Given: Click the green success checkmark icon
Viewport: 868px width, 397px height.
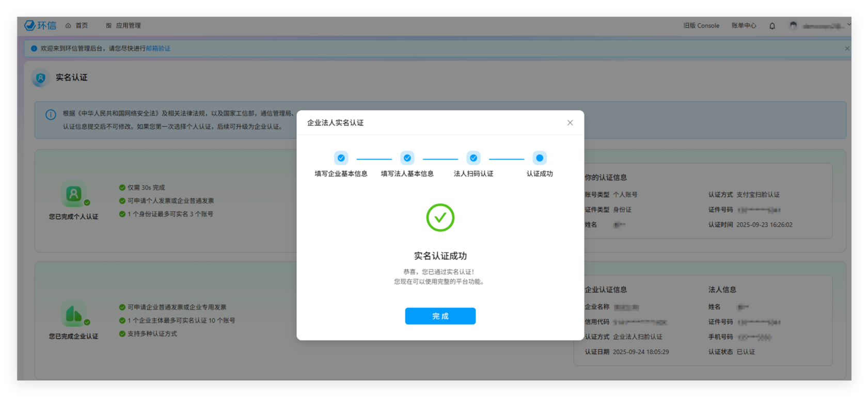Looking at the screenshot, I should pos(440,217).
